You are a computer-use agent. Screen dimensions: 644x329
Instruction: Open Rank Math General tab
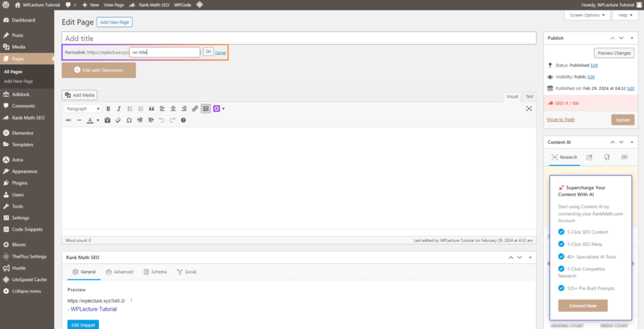(84, 272)
